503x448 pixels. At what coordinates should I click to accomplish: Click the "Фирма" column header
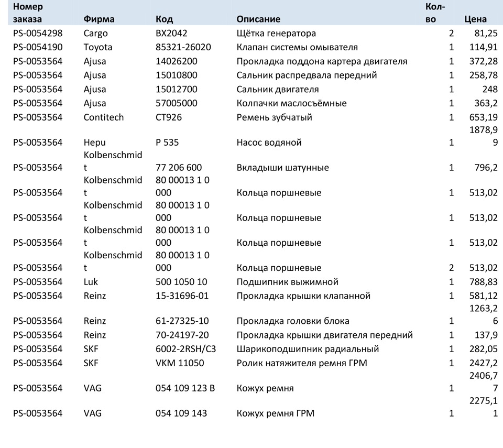[99, 19]
